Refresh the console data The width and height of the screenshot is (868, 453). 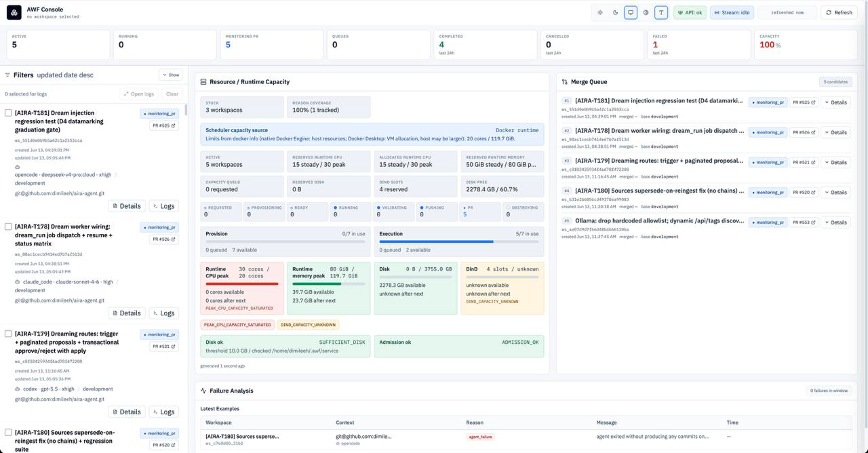(x=839, y=12)
